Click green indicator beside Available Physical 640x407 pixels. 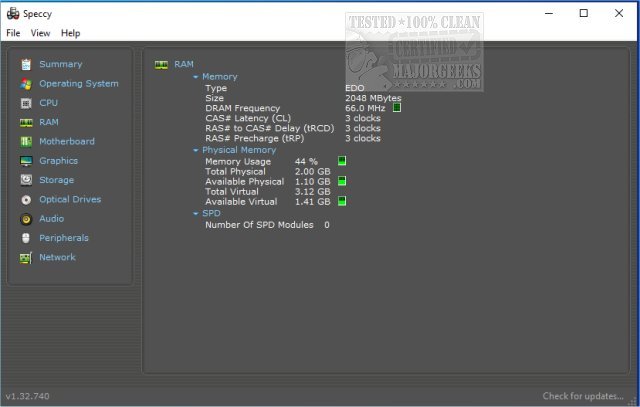(342, 181)
